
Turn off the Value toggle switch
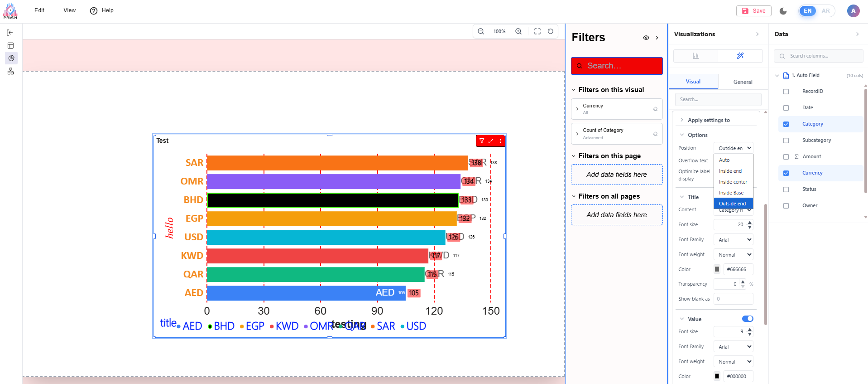pyautogui.click(x=748, y=319)
